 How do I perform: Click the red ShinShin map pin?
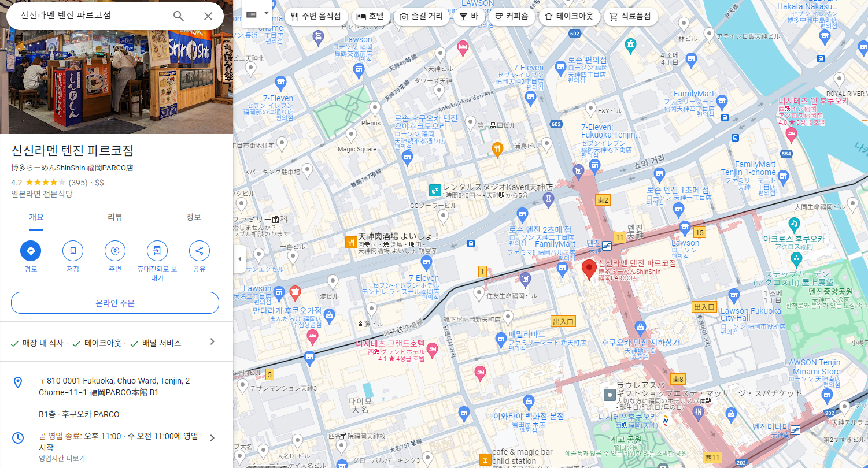pos(589,270)
